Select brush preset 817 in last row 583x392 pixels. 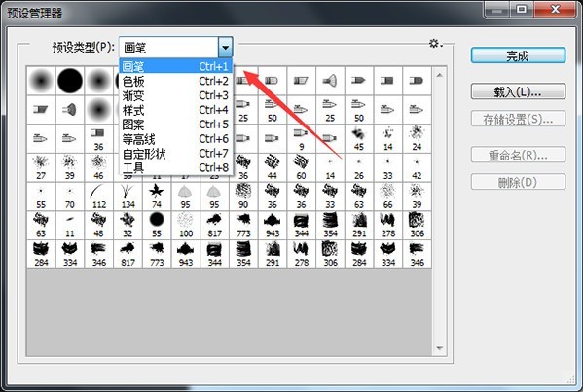point(128,254)
